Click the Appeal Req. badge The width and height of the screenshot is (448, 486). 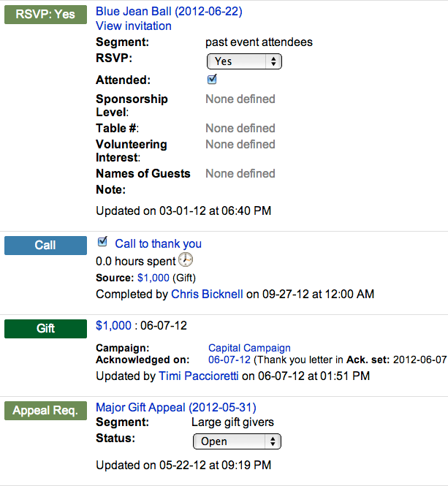(x=45, y=411)
